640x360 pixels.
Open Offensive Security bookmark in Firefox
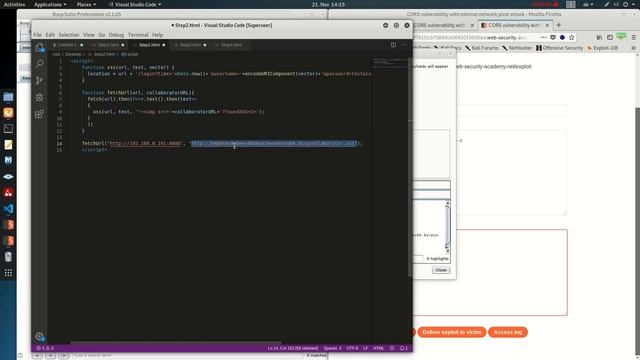tap(559, 48)
